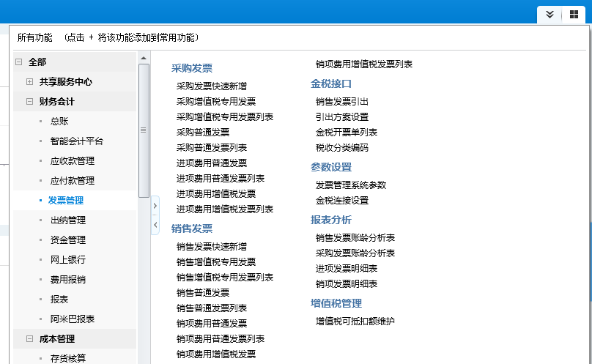
Task: Open 阿米巴报表 in the sidebar tree
Action: click(72, 319)
